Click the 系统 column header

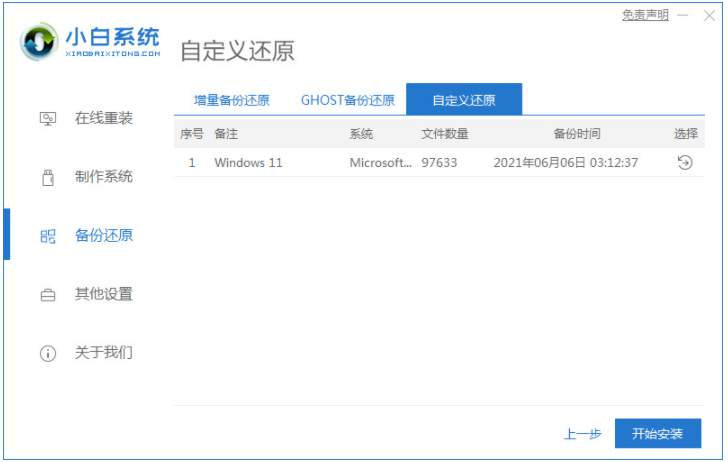coord(361,134)
